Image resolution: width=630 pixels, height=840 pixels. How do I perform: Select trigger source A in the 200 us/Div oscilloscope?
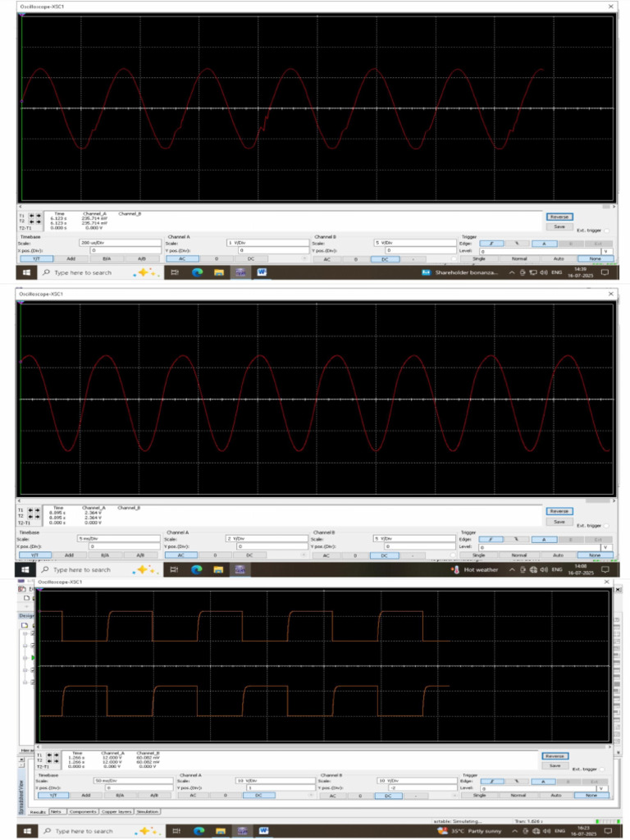(x=544, y=244)
